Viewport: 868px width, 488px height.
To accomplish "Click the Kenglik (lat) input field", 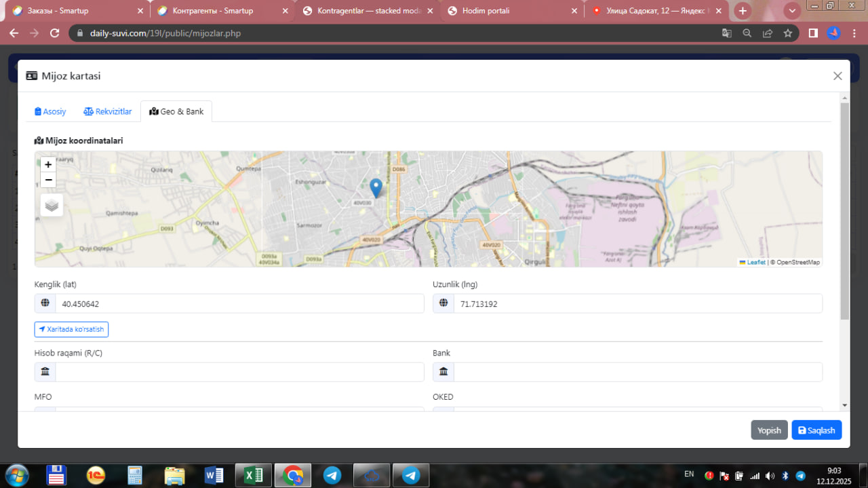I will 239,304.
